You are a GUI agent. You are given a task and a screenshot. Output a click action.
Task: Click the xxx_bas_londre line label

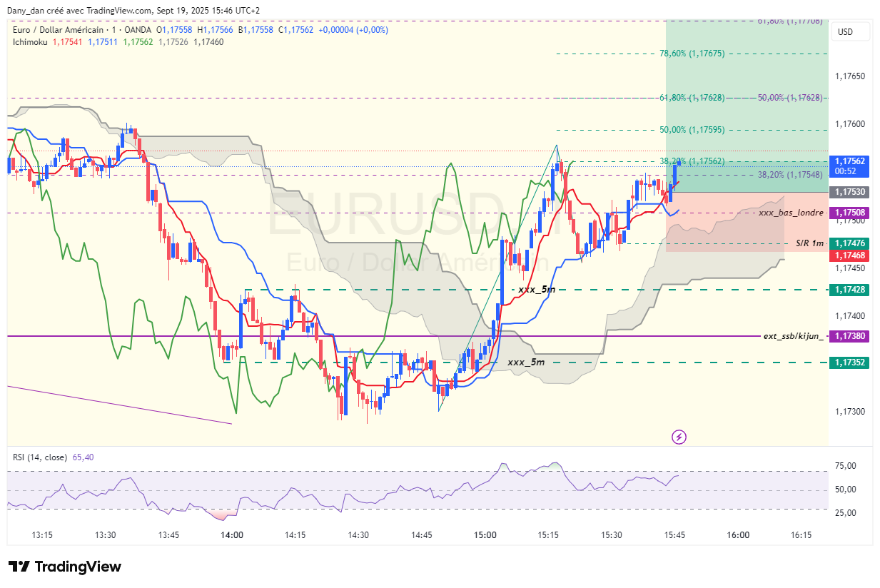pos(791,213)
